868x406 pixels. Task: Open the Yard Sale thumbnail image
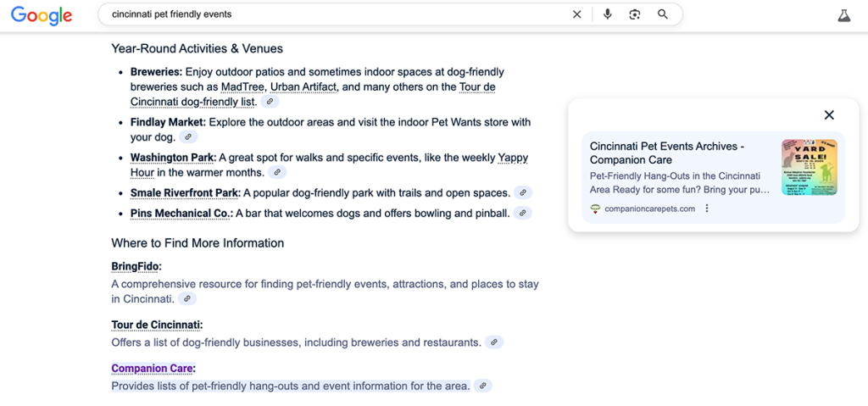809,167
